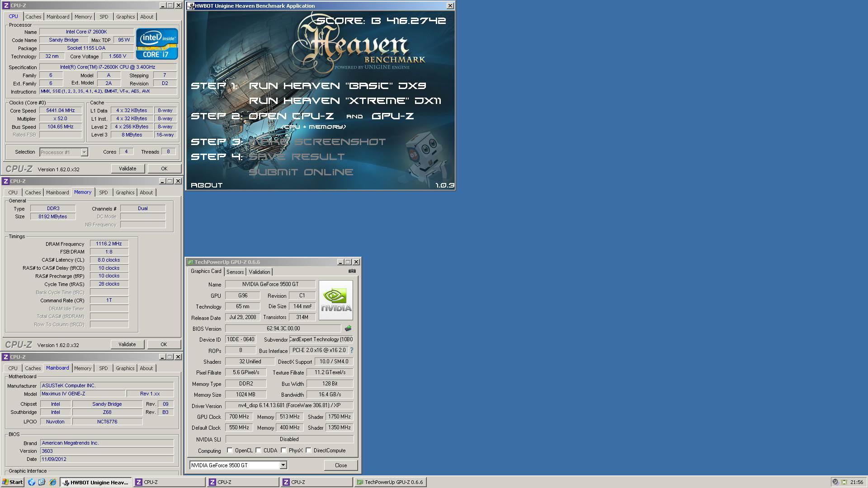Image resolution: width=868 pixels, height=488 pixels.
Task: Click the Memory CPU-Z window's title bar Z icon
Action: click(x=6, y=181)
